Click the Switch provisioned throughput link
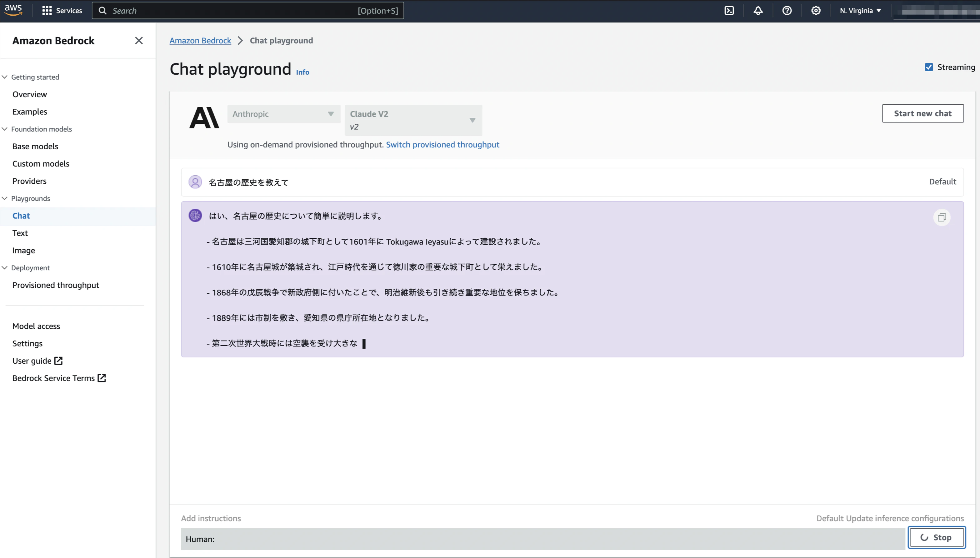This screenshot has height=558, width=980. pyautogui.click(x=442, y=144)
